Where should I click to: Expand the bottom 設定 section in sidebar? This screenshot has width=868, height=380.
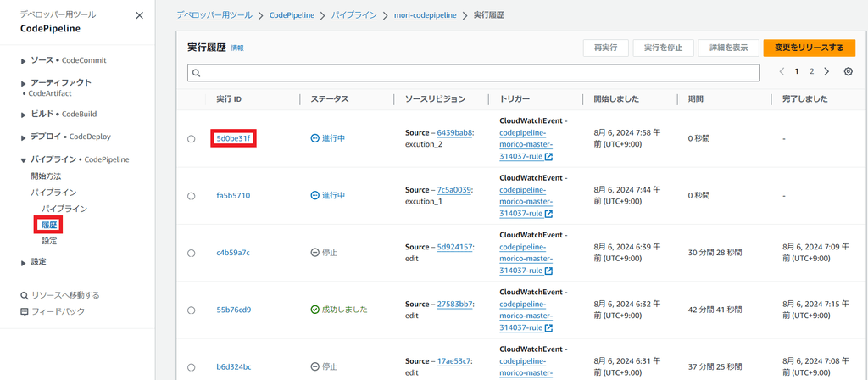click(23, 263)
